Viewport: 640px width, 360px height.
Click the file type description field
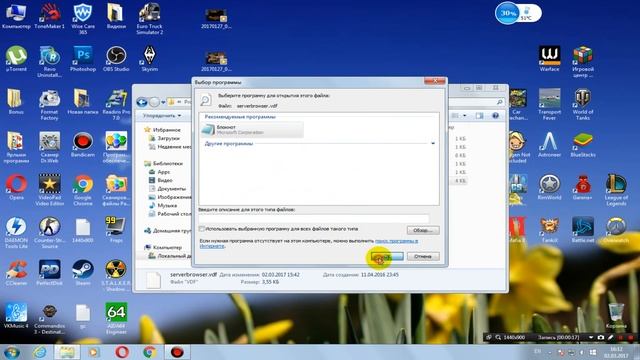coord(313,218)
